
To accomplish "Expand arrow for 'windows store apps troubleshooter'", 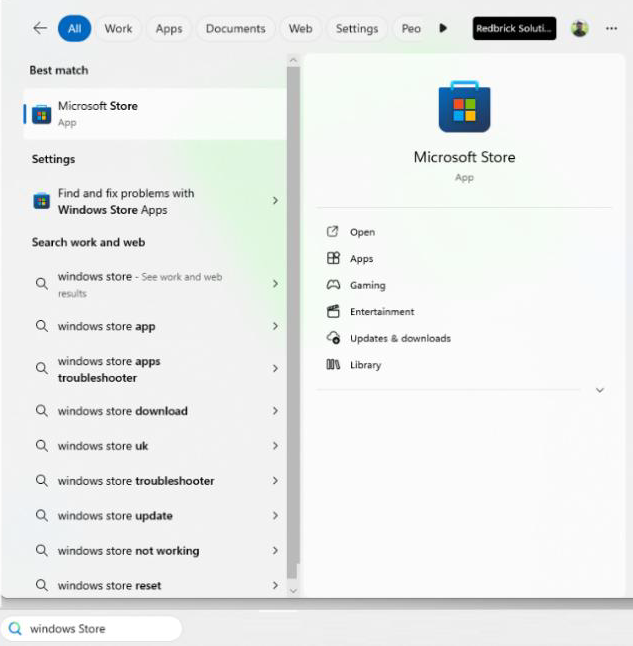I will coord(275,368).
